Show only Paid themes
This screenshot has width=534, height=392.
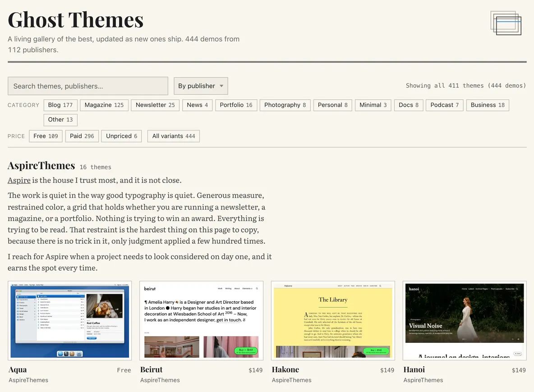point(82,136)
